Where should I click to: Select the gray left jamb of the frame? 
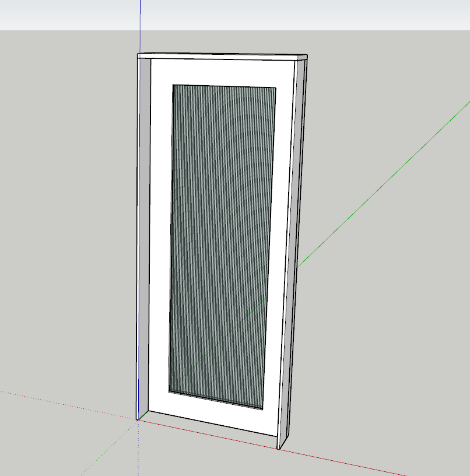(x=145, y=237)
